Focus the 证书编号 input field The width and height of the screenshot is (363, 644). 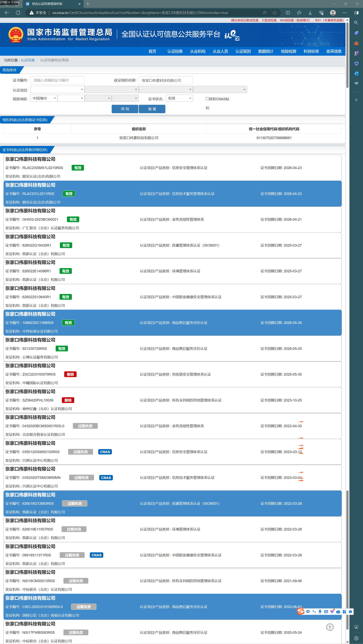[57, 80]
